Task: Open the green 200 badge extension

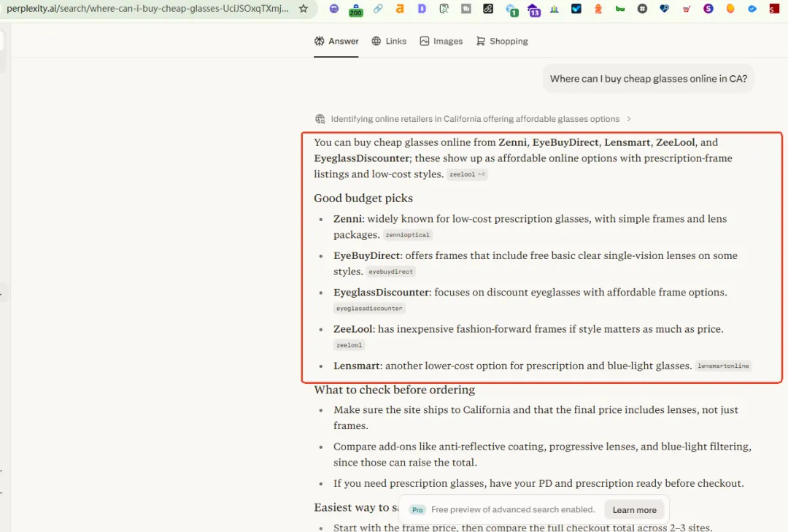Action: click(x=356, y=9)
